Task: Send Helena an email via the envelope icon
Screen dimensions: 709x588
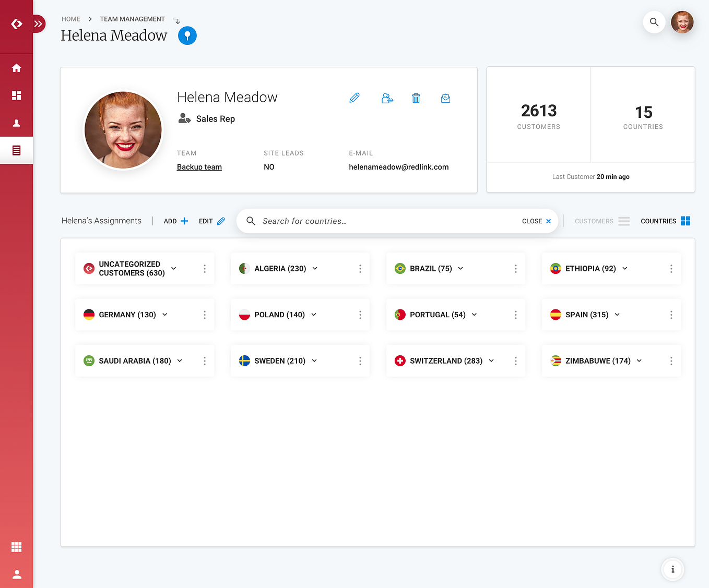Action: click(445, 98)
